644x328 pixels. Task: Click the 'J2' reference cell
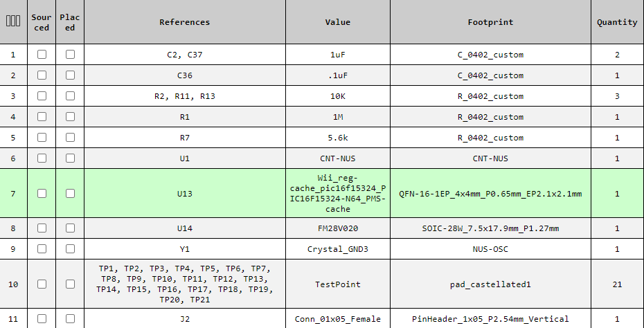(x=185, y=319)
